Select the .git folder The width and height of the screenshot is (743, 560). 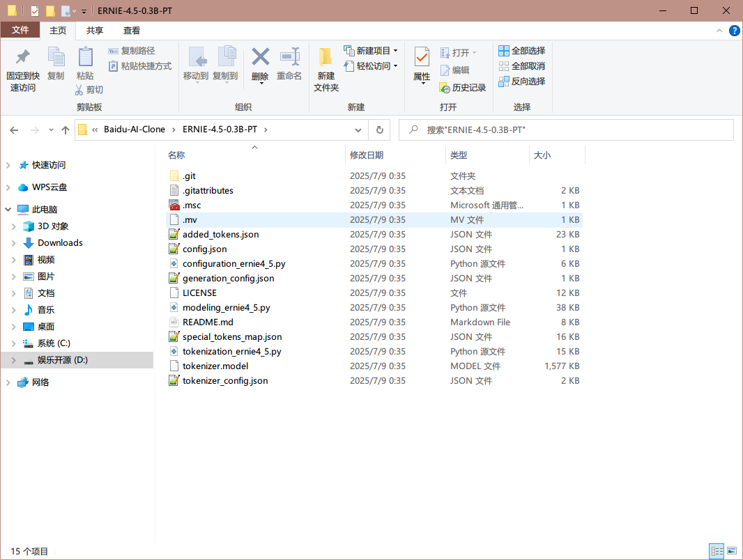pos(374,176)
